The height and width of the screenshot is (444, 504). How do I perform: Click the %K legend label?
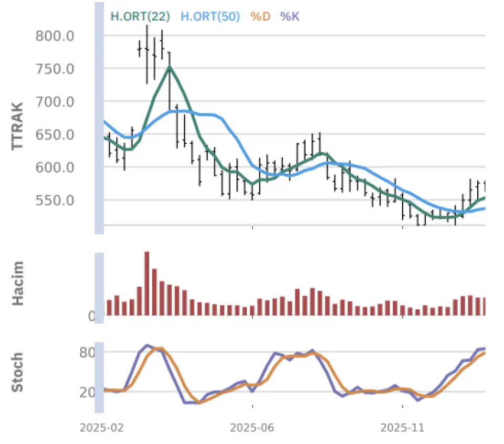coord(289,16)
